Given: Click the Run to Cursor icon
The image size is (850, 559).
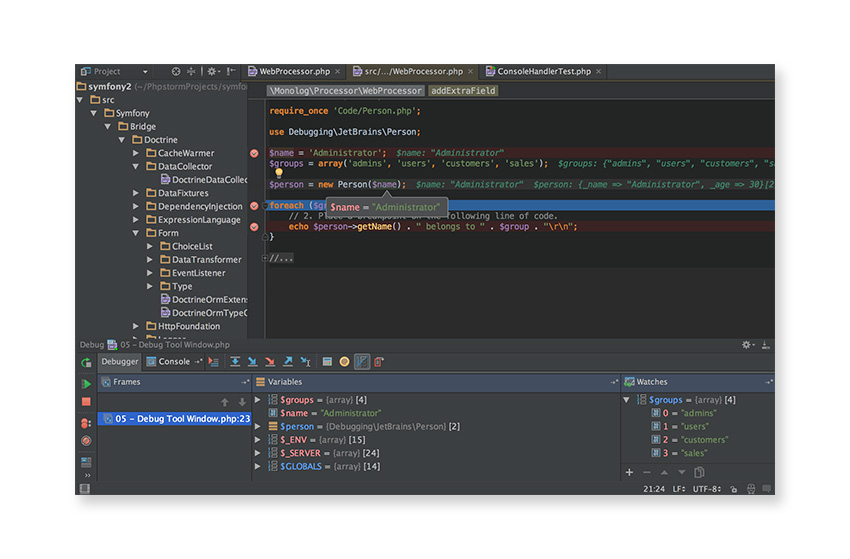Looking at the screenshot, I should point(306,362).
